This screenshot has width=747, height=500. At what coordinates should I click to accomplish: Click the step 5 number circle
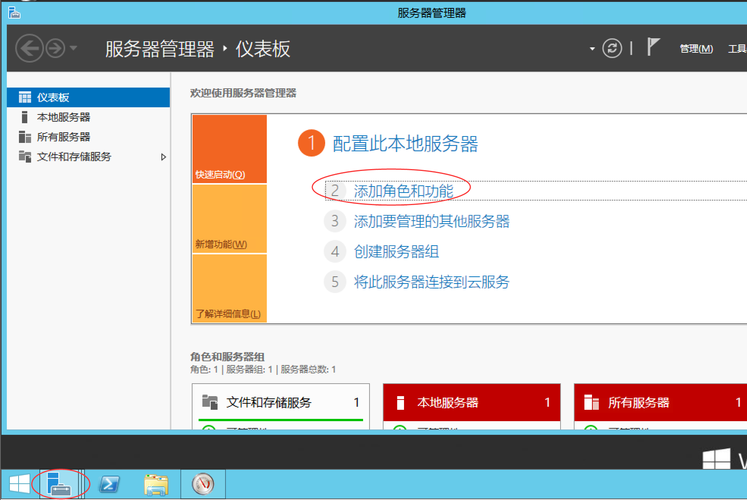pos(335,282)
